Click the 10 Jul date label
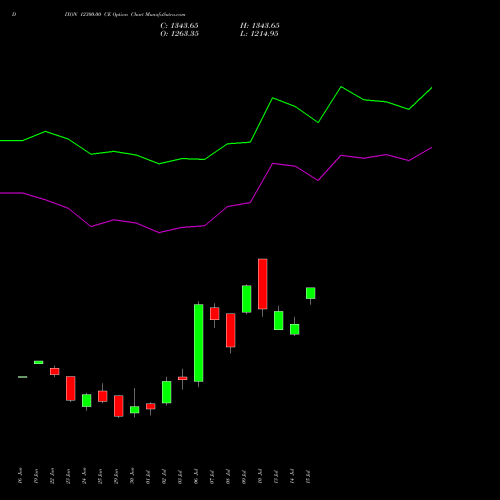The height and width of the screenshot is (500, 500). (260, 476)
